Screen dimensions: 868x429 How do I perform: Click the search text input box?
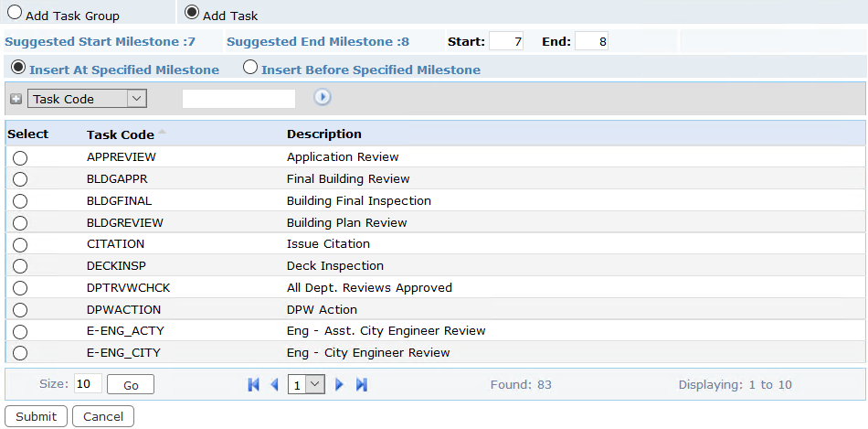[238, 99]
